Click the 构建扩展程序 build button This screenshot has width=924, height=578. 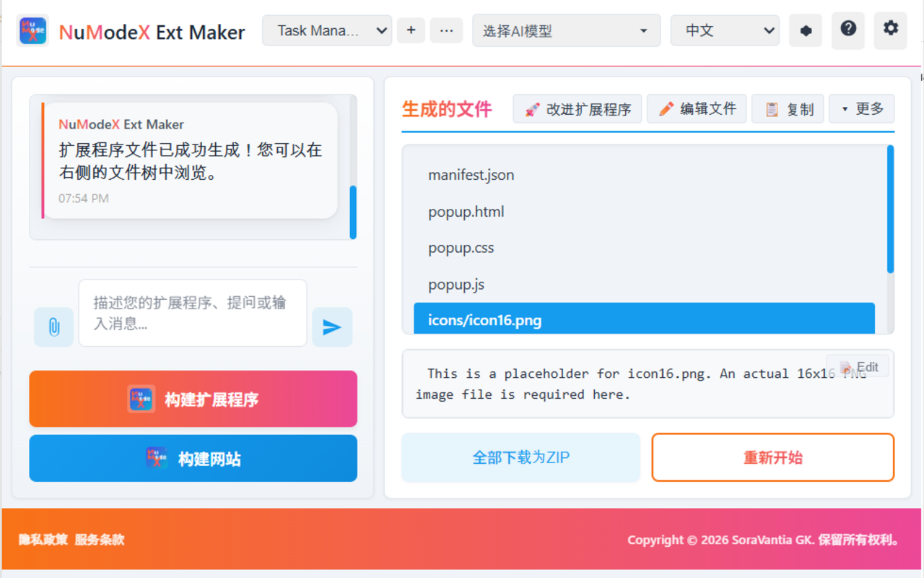pos(193,399)
